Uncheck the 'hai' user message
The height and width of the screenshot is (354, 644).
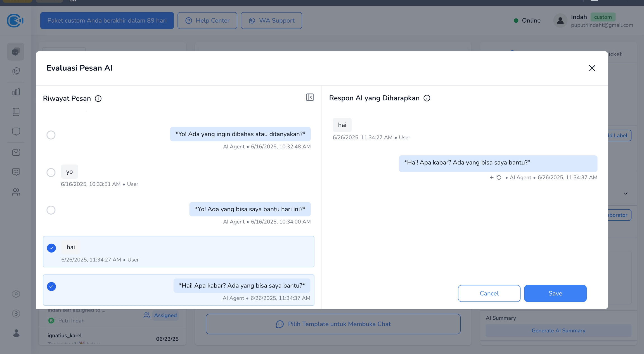click(x=51, y=248)
